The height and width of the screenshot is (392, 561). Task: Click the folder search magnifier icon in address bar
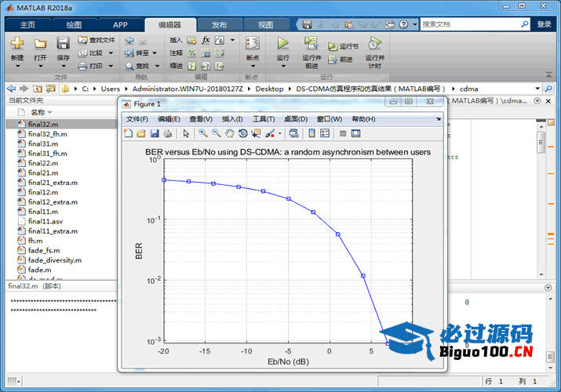pos(548,89)
